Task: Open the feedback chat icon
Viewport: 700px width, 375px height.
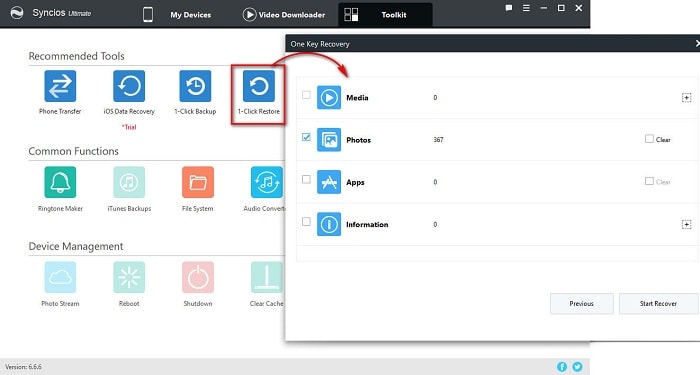Action: pos(509,8)
